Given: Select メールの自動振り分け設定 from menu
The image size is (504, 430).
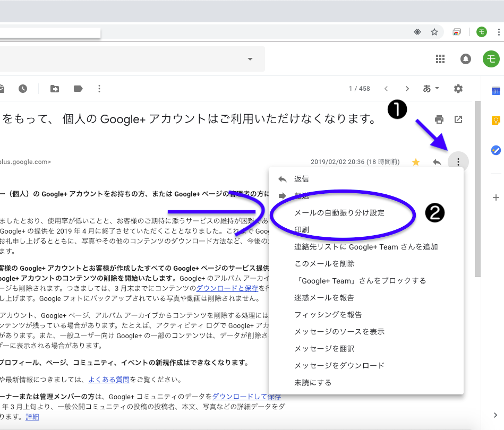Looking at the screenshot, I should pyautogui.click(x=339, y=212).
